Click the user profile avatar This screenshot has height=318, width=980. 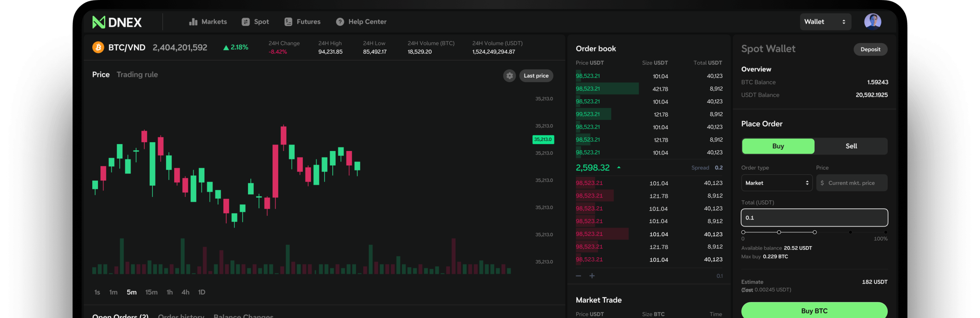pyautogui.click(x=872, y=21)
